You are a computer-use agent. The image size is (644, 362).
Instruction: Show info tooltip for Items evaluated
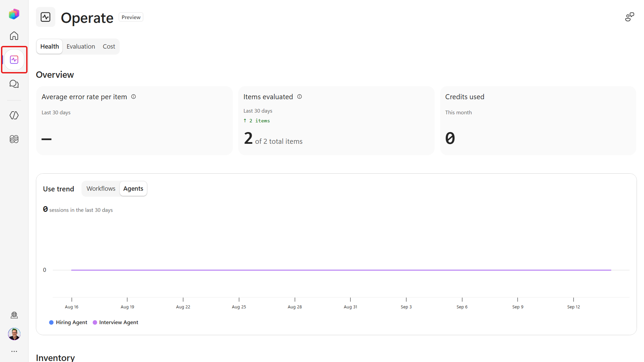point(300,97)
